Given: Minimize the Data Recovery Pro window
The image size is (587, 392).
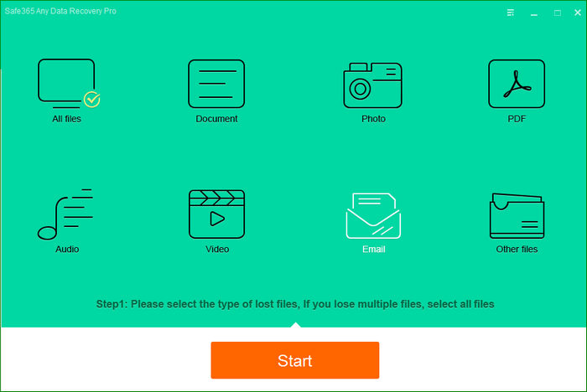Looking at the screenshot, I should (534, 13).
